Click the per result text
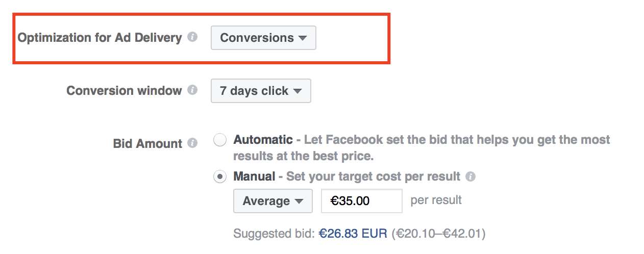This screenshot has width=644, height=254. pyautogui.click(x=436, y=200)
